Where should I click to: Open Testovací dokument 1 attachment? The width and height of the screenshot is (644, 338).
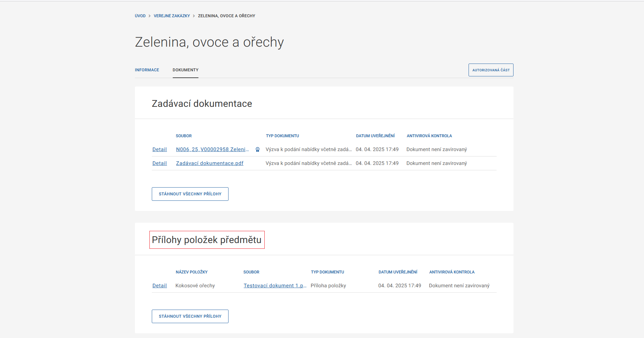tap(274, 285)
